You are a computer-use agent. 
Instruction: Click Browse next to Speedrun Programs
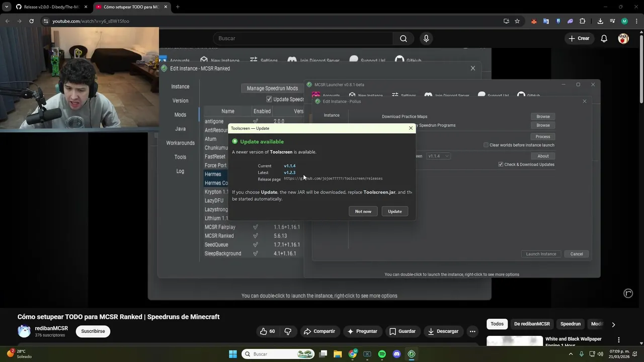543,125
